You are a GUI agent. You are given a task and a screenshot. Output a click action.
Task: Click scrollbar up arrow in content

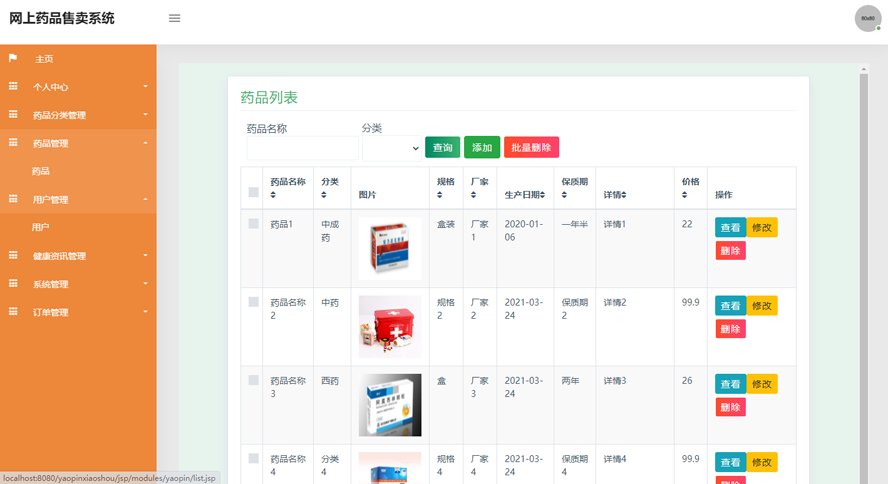864,69
